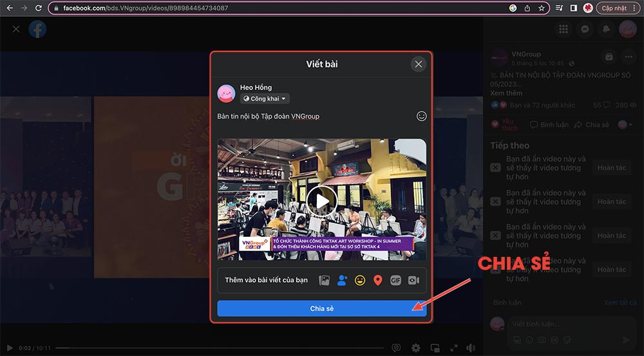Open account menu from profile picture top right
Image resolution: width=644 pixels, height=356 pixels.
click(627, 29)
